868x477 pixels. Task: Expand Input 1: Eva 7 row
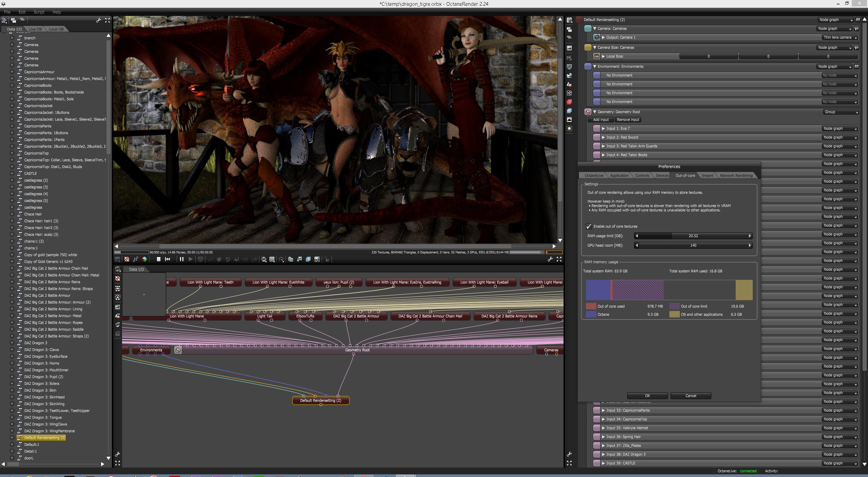[603, 128]
